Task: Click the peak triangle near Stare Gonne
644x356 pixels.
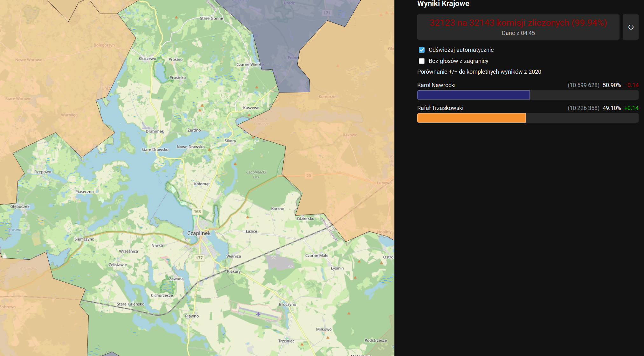Action: [177, 17]
